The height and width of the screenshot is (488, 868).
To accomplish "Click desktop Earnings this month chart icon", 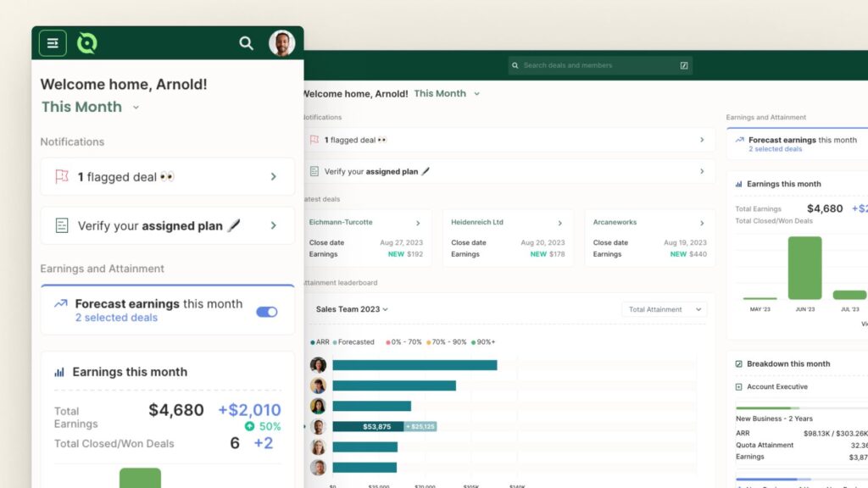I will [x=738, y=184].
